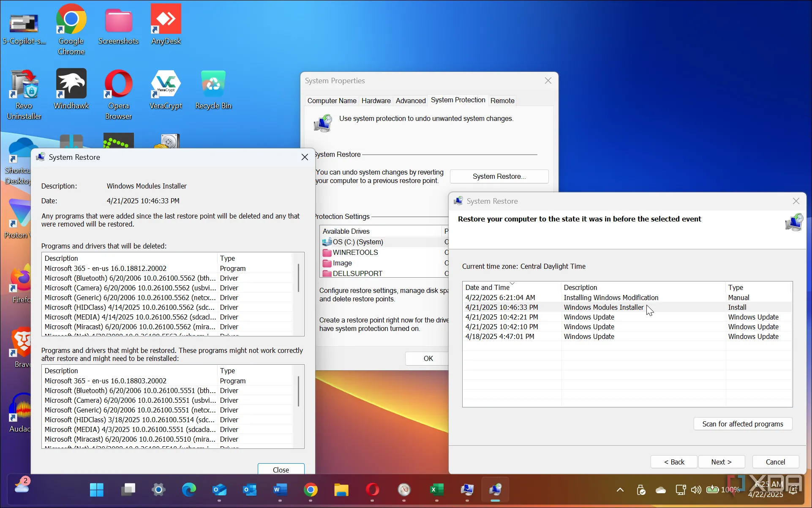This screenshot has height=508, width=812.
Task: Switch to the Remote tab
Action: point(502,101)
